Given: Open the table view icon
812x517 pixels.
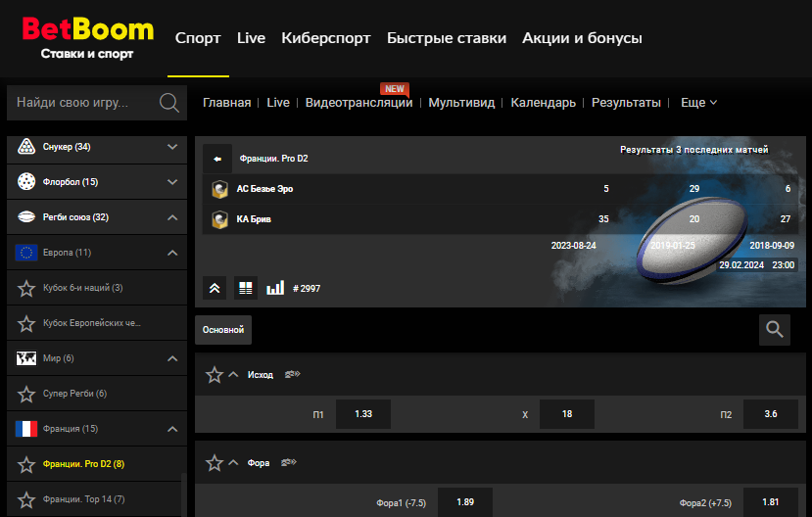Looking at the screenshot, I should [x=246, y=288].
